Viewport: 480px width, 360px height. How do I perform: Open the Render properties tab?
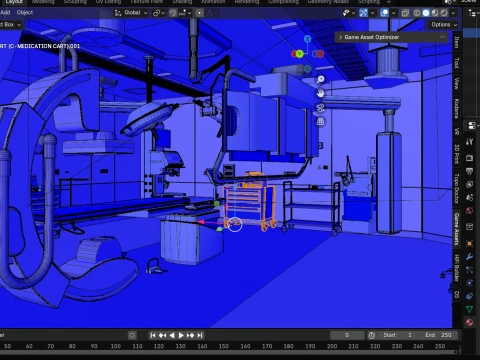pos(470,157)
